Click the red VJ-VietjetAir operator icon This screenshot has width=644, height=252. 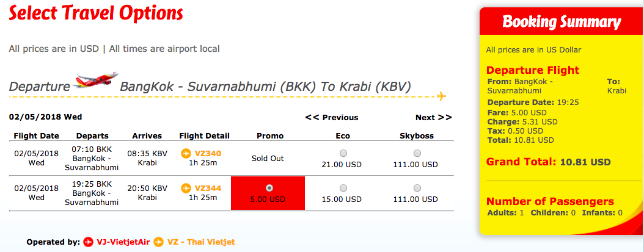click(x=88, y=242)
